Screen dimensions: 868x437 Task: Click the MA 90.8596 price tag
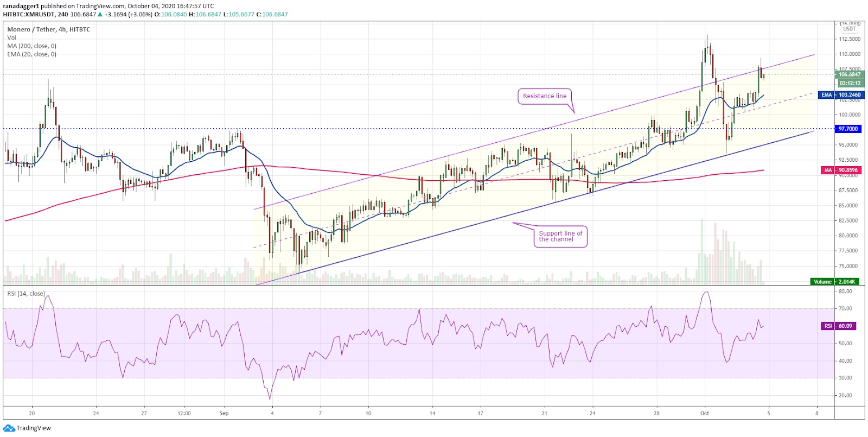(x=842, y=170)
